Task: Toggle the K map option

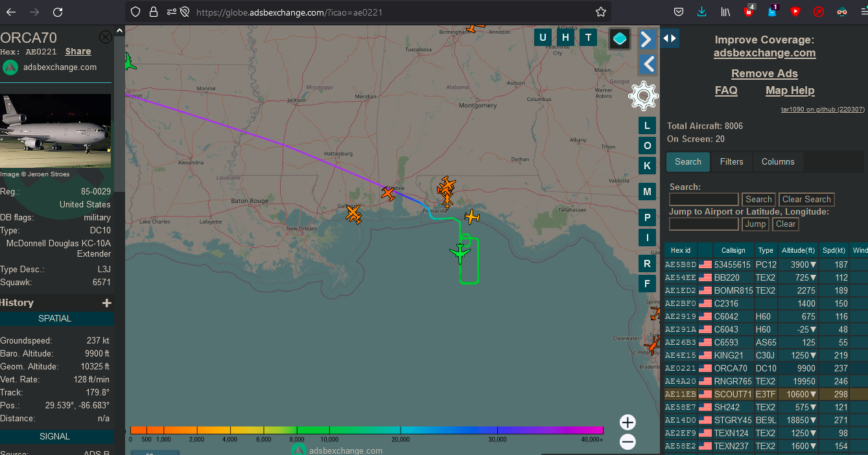Action: [647, 166]
